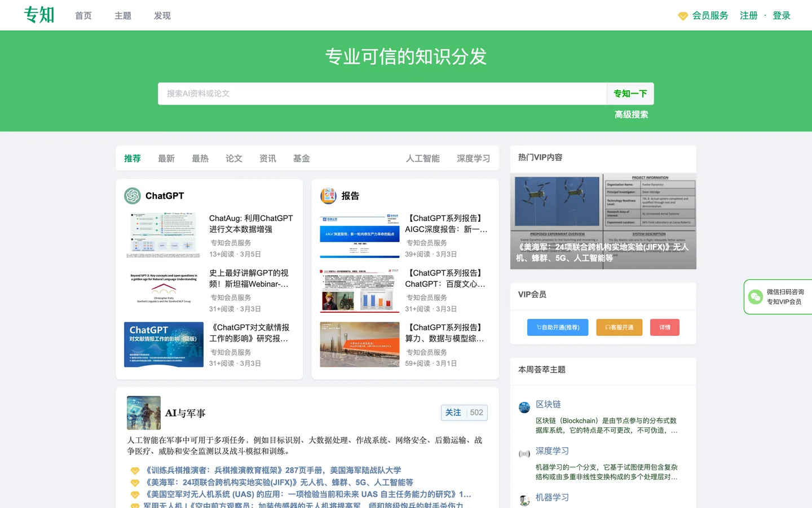
Task: Open 算力、数据与模型 report title
Action: tap(445, 333)
